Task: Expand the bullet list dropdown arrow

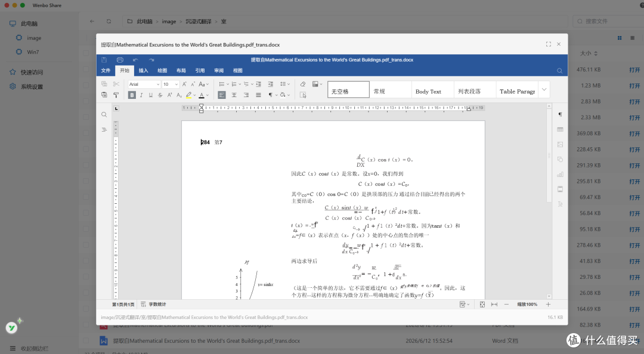Action: click(228, 84)
